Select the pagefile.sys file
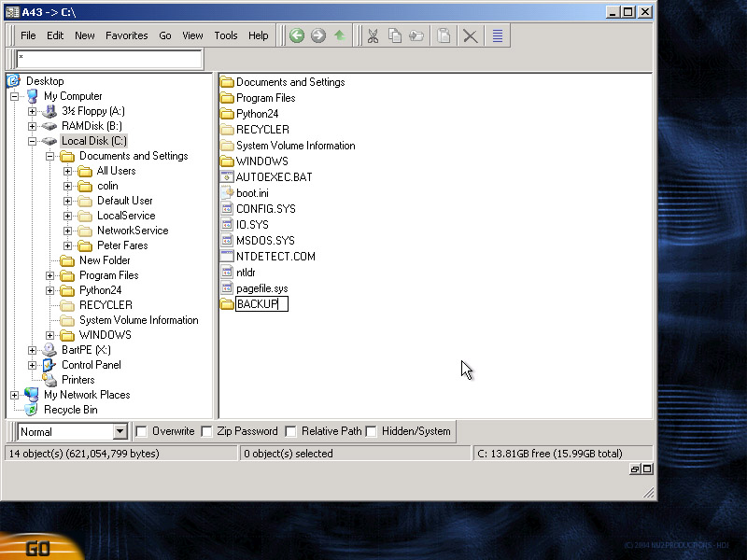This screenshot has height=560, width=747. [262, 288]
